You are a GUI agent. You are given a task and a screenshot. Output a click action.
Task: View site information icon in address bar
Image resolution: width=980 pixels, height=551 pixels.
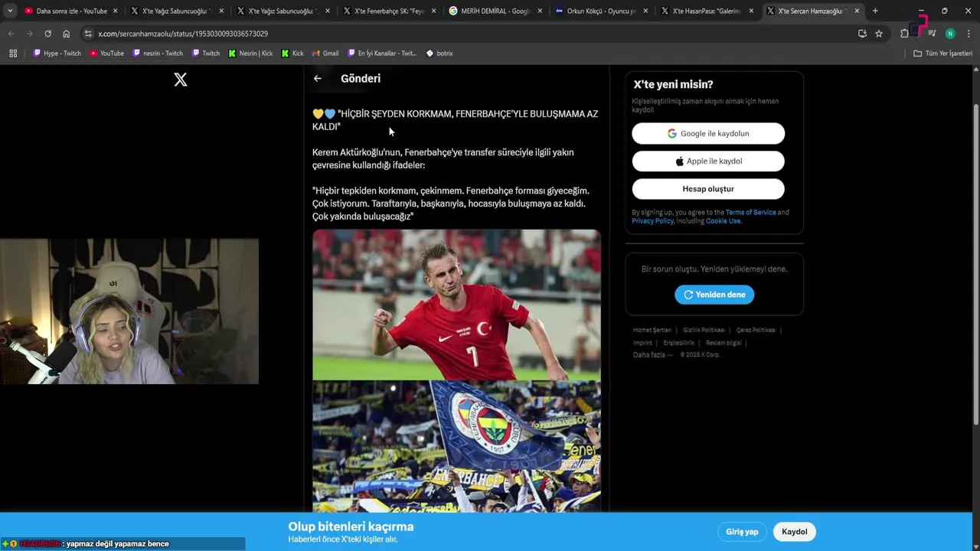coord(88,34)
